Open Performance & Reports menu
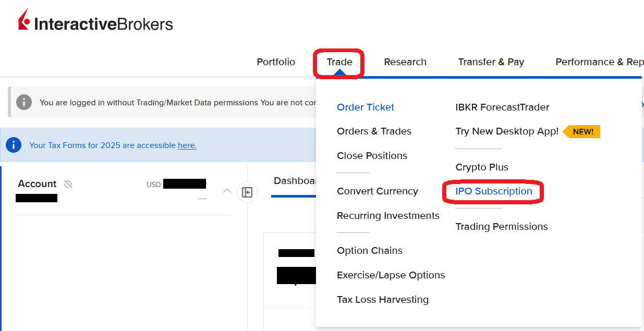This screenshot has width=644, height=331. (x=599, y=62)
